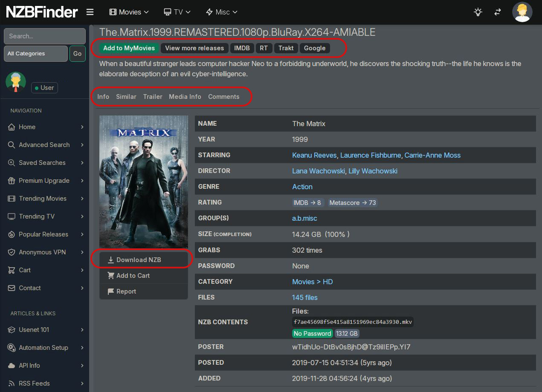Click the Usenet 101 graduation cap icon
542x392 pixels.
[12, 330]
